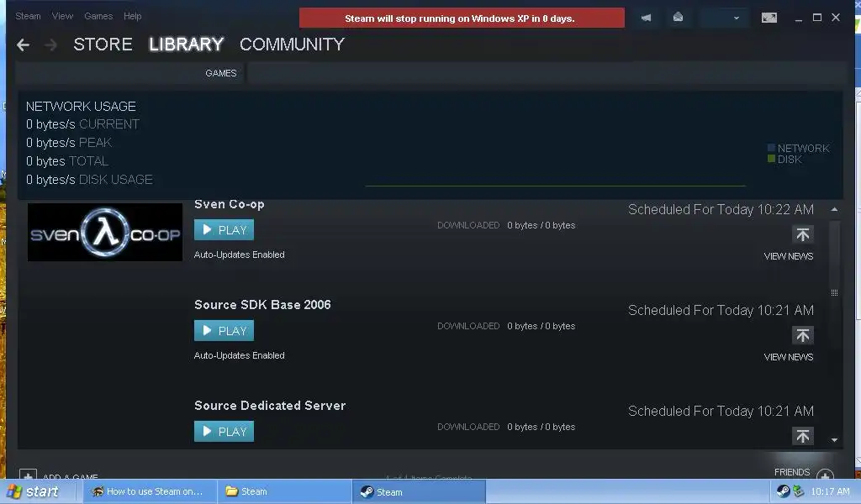Click the Sven Co-op game thumbnail
Viewport: 861px width, 504px height.
[105, 233]
